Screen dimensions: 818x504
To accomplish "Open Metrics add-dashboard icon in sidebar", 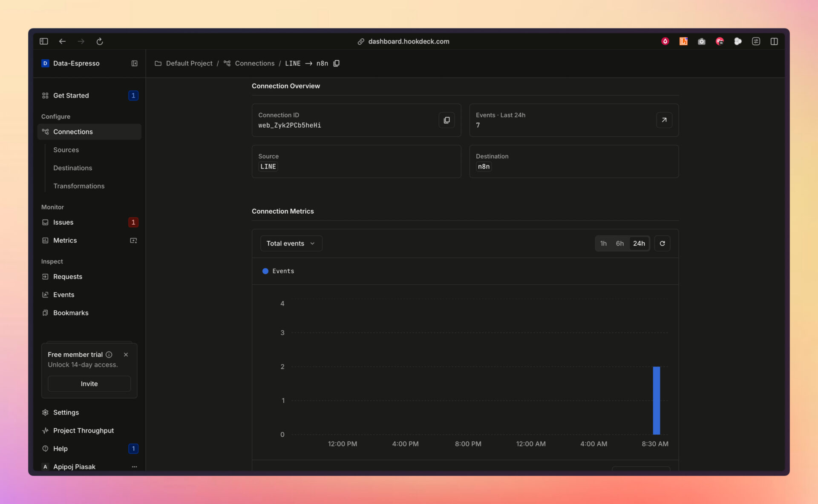I will [133, 241].
